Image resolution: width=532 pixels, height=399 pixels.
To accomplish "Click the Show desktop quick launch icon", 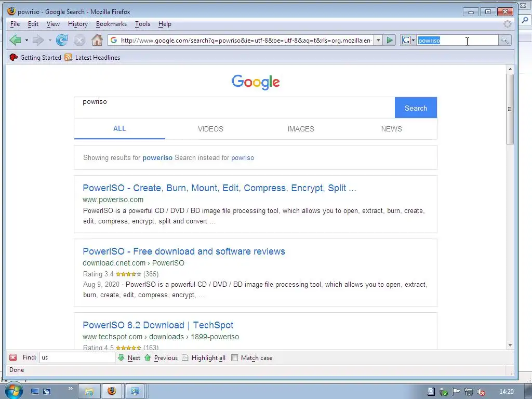I will pos(35,392).
